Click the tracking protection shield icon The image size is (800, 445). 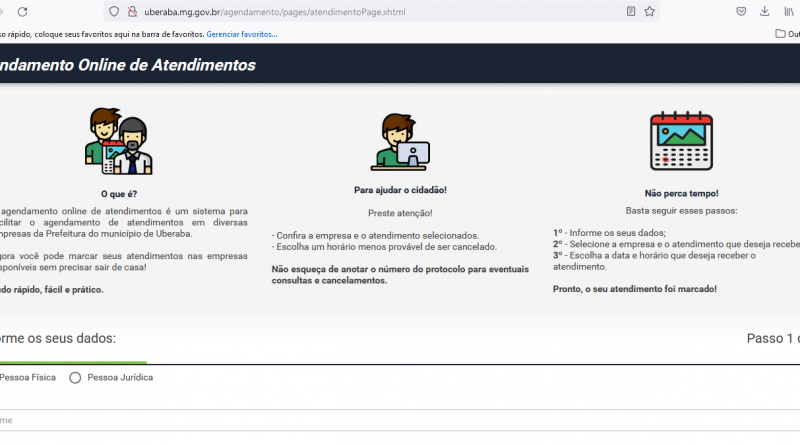(114, 12)
